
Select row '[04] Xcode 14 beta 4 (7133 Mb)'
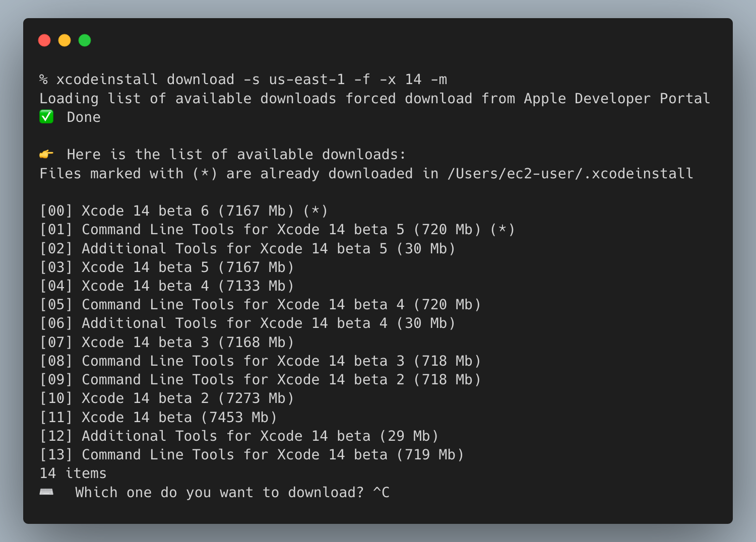[x=167, y=286]
